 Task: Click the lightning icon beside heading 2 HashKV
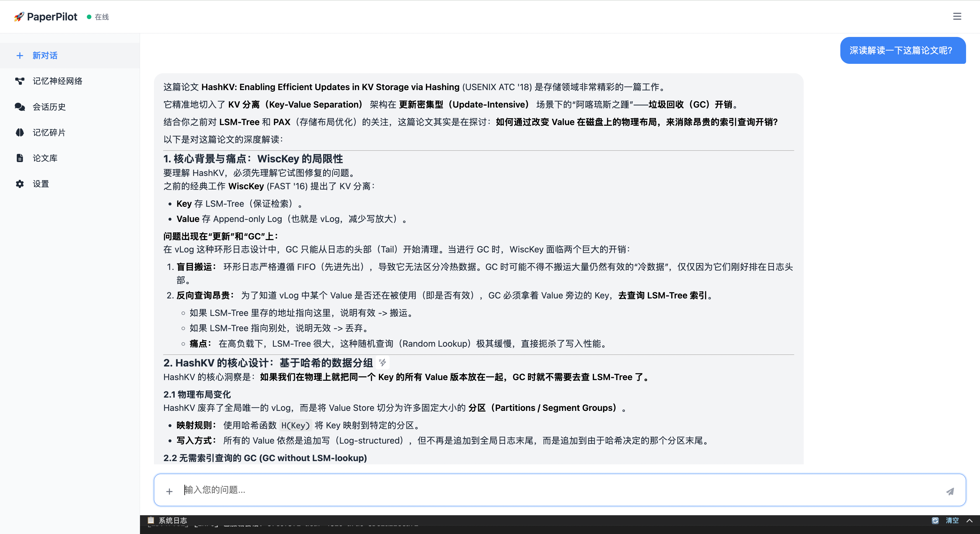tap(383, 363)
